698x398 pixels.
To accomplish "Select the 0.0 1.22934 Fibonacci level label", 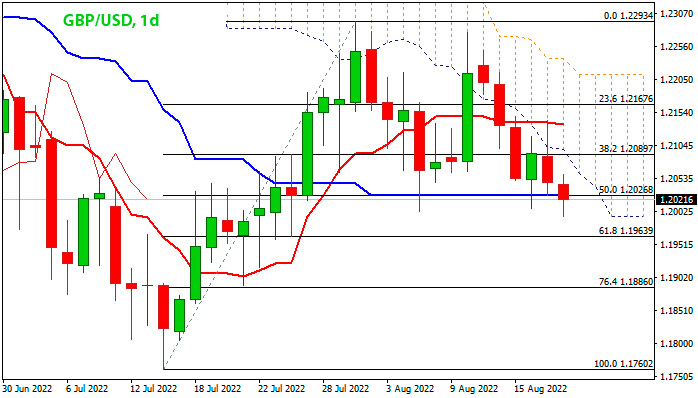I will click(x=629, y=16).
